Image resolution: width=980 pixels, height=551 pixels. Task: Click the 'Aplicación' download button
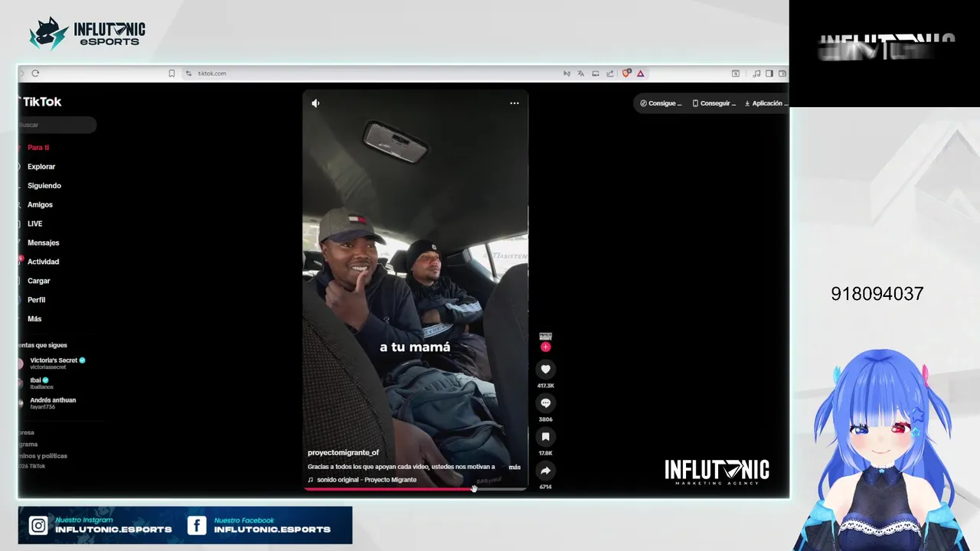click(x=765, y=103)
